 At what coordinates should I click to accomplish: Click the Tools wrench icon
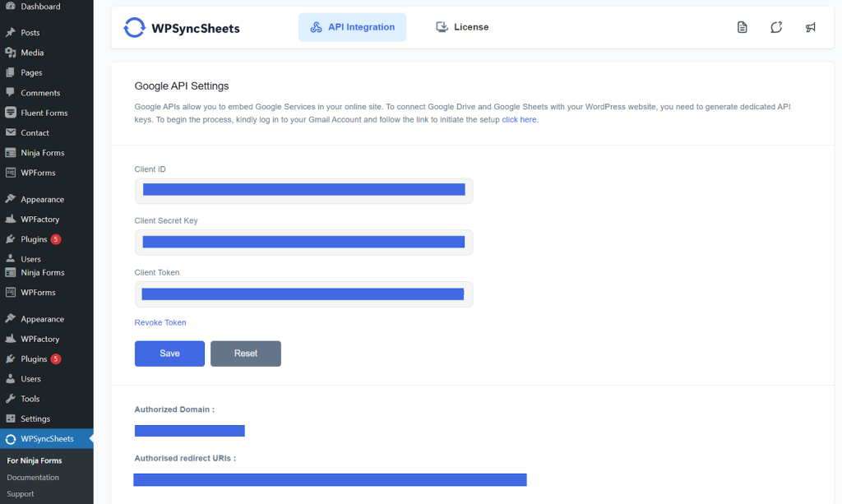tap(10, 398)
